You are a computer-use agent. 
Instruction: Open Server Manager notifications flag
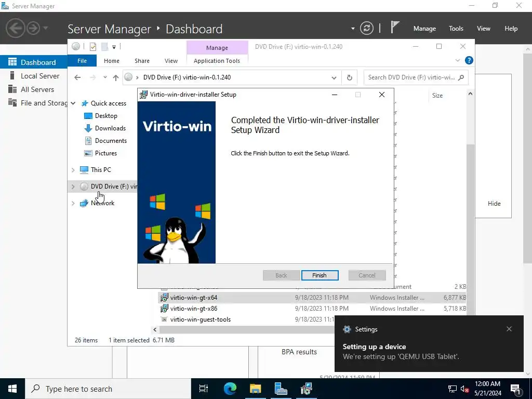(394, 27)
